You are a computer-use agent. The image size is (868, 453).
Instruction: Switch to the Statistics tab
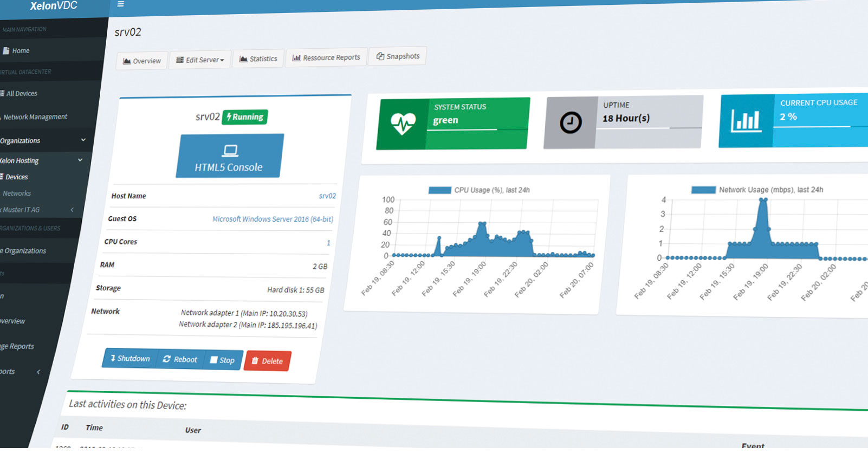pyautogui.click(x=258, y=59)
